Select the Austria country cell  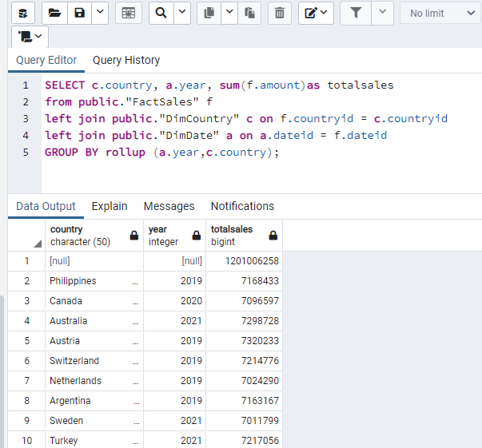[x=94, y=341]
